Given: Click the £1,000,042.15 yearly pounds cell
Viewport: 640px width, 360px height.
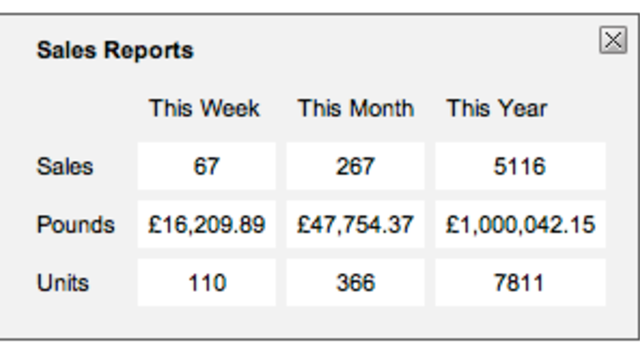Looking at the screenshot, I should pyautogui.click(x=520, y=224).
